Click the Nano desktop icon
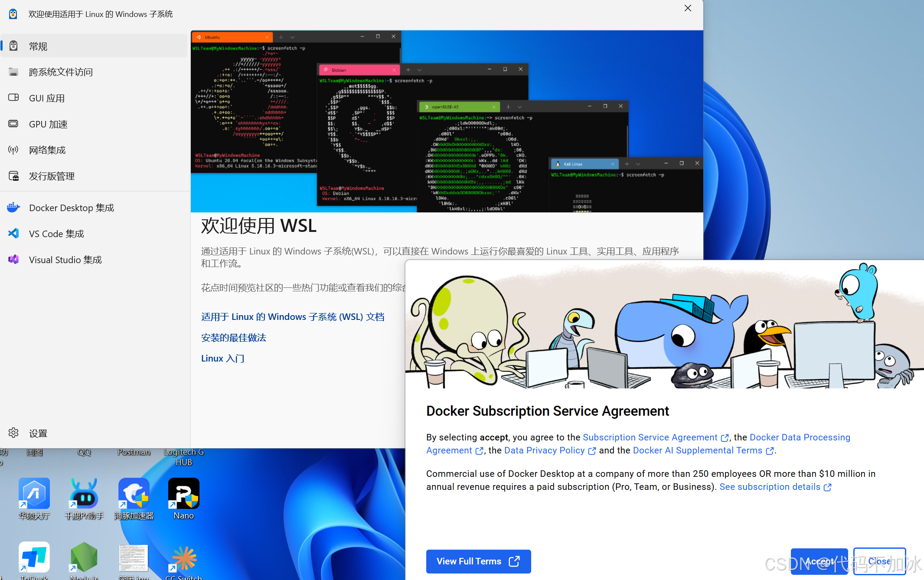This screenshot has width=924, height=580. click(x=184, y=499)
